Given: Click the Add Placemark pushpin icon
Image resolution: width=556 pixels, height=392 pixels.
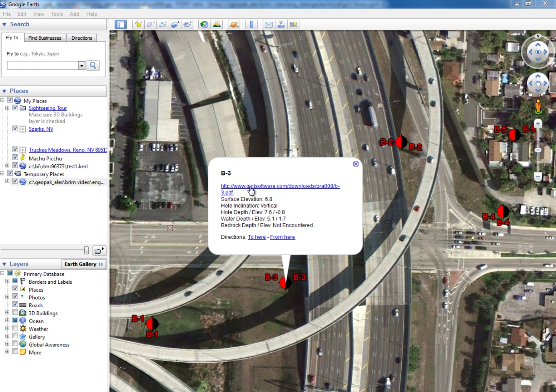Looking at the screenshot, I should tap(138, 24).
